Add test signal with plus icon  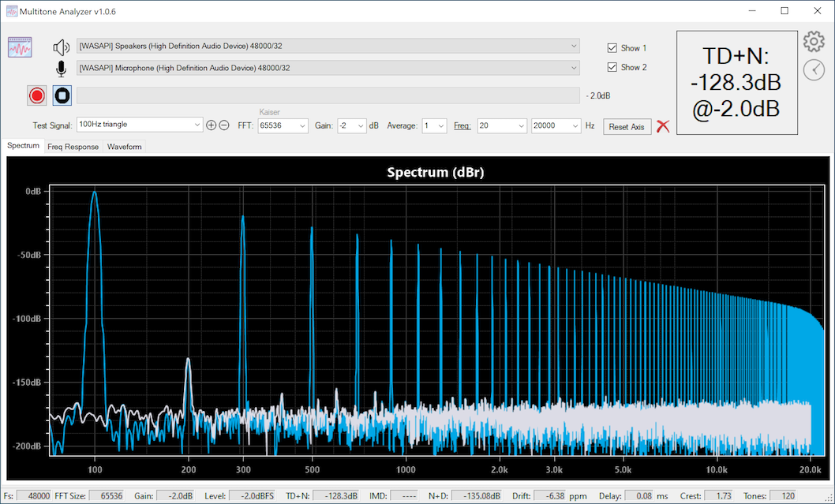(x=211, y=125)
